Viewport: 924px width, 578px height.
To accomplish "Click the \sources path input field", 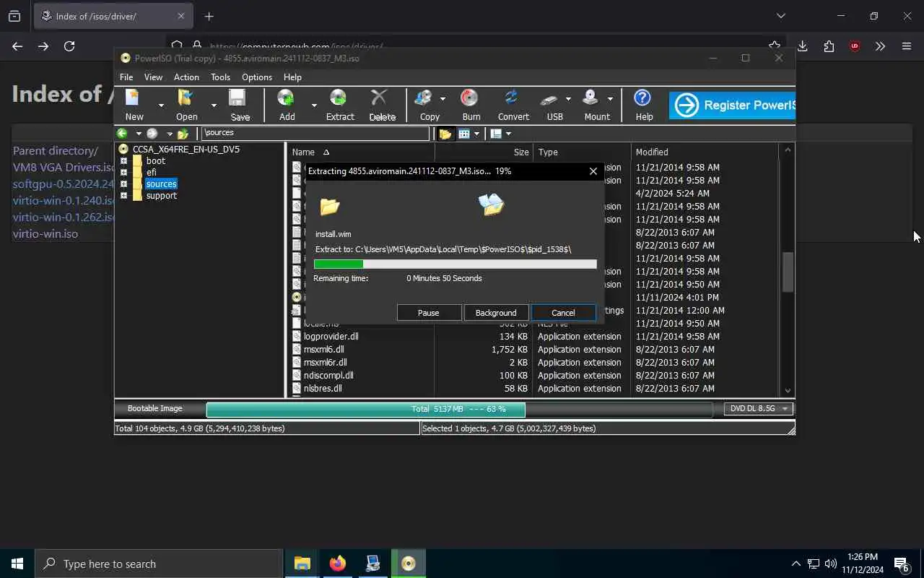I will point(315,133).
